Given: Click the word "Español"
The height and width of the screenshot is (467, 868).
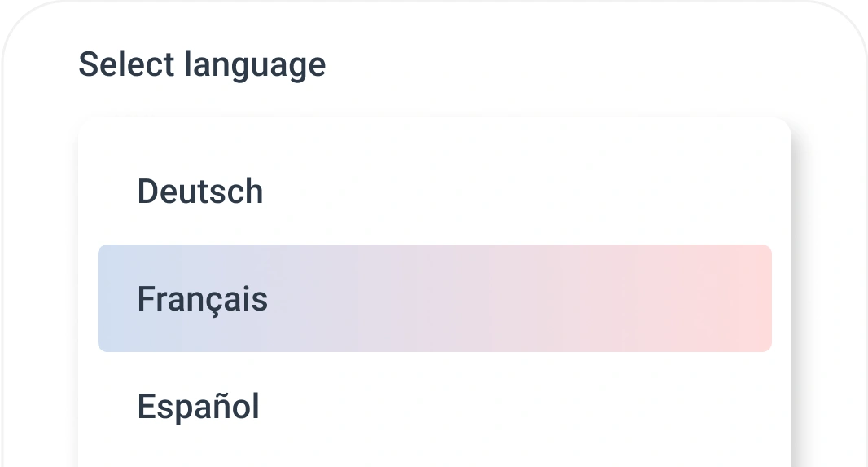Looking at the screenshot, I should [198, 407].
